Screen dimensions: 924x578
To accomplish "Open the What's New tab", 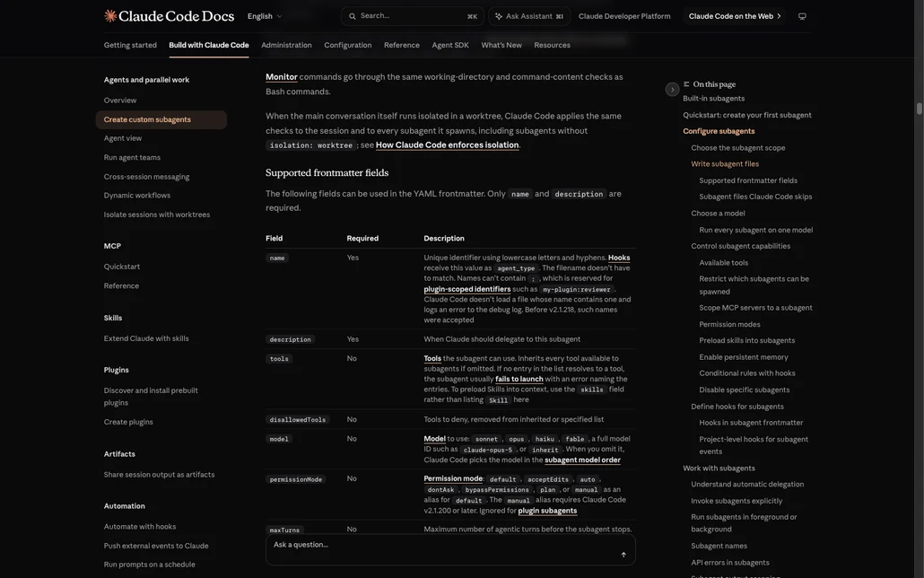I will point(501,45).
